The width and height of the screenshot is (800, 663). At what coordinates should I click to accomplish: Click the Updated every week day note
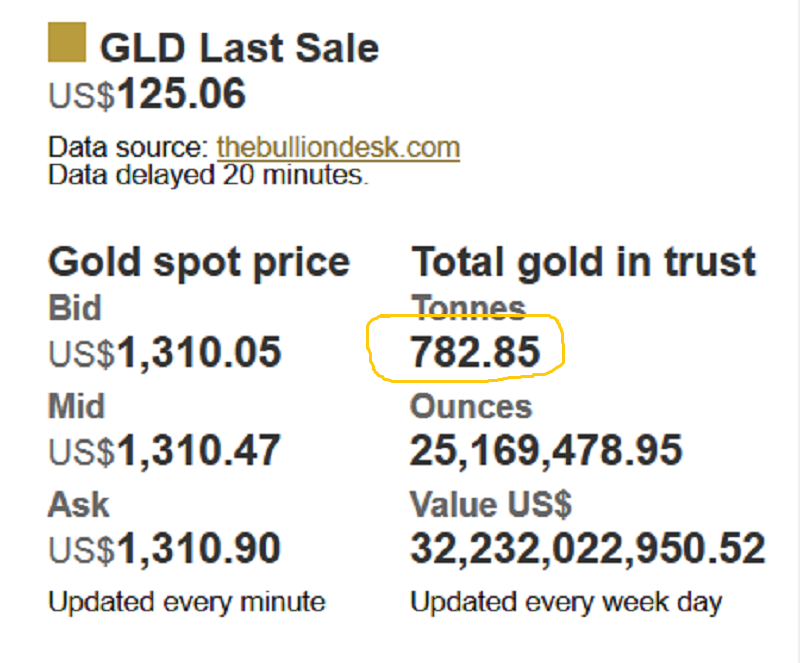pyautogui.click(x=566, y=602)
